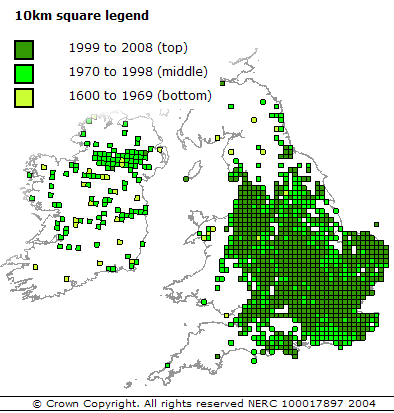Click the yellow square near Cork's south coast
Image resolution: width=394 pixels, height=413 pixels.
(67, 278)
